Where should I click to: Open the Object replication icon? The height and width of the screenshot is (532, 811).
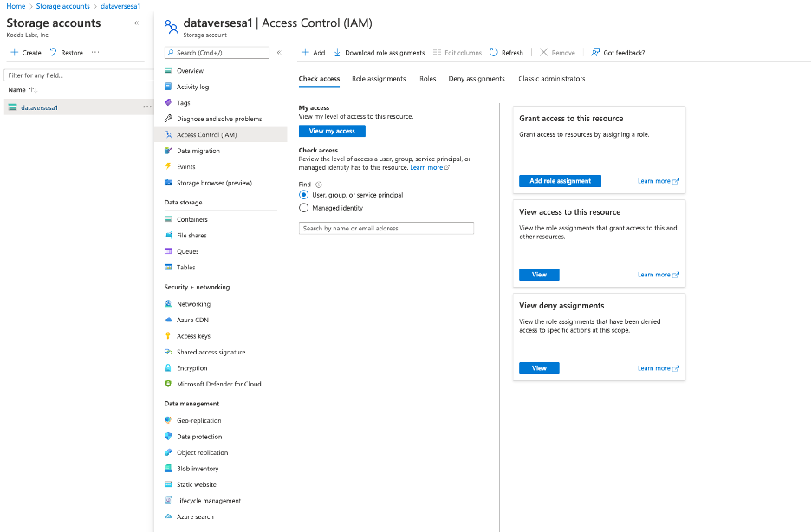point(168,452)
